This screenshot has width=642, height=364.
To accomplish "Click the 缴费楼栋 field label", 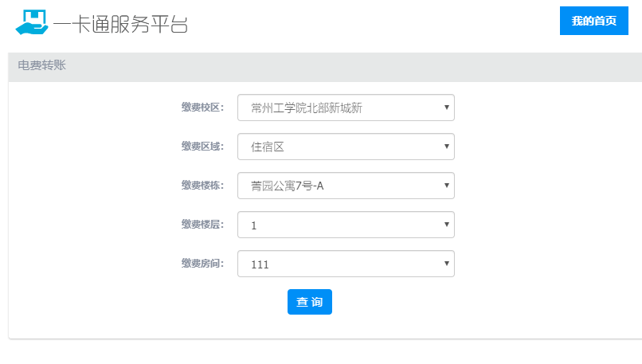I will 202,186.
